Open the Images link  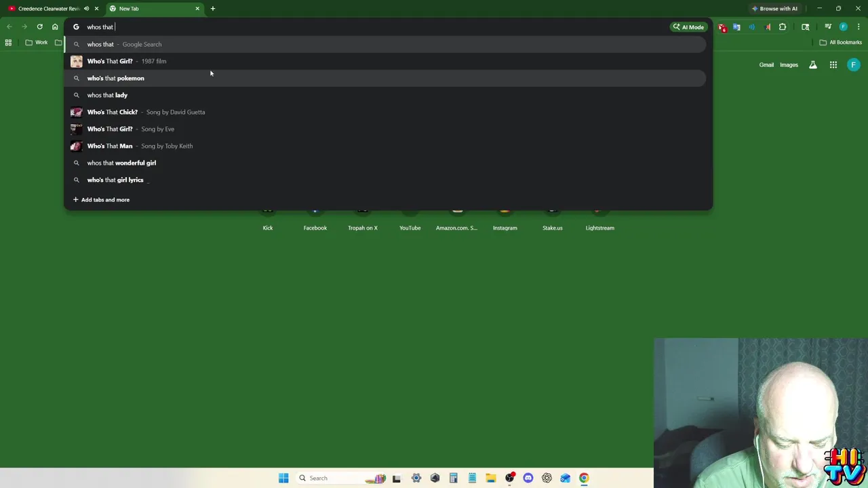(x=789, y=65)
